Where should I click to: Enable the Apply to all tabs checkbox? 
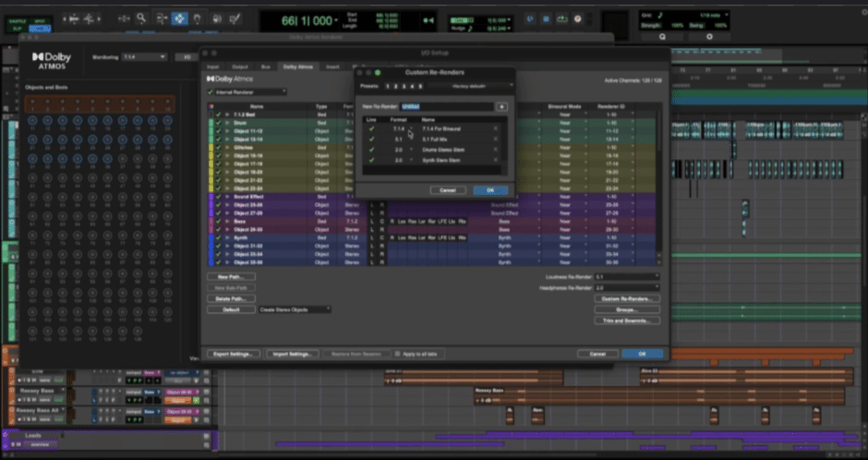(x=397, y=354)
